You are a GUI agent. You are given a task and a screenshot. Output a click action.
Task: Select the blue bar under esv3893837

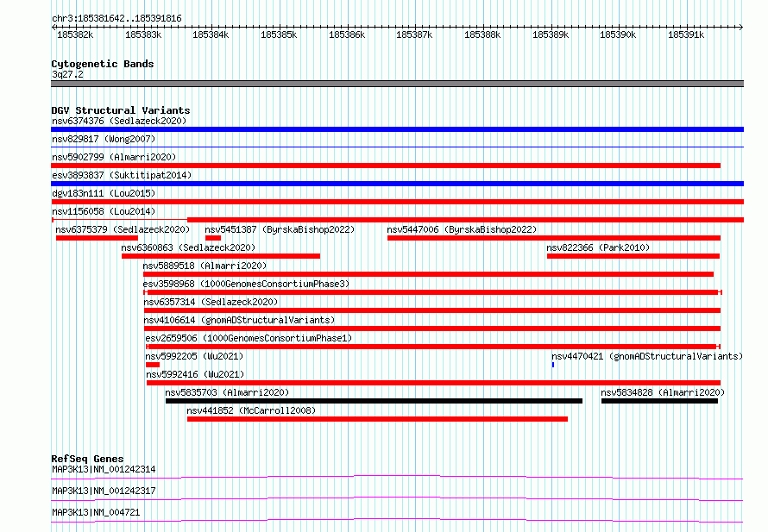pos(397,184)
